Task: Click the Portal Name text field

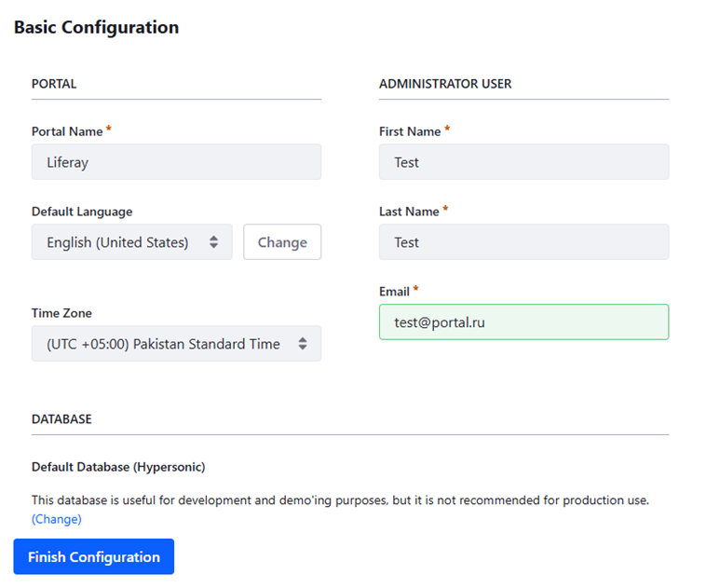Action: click(x=176, y=162)
